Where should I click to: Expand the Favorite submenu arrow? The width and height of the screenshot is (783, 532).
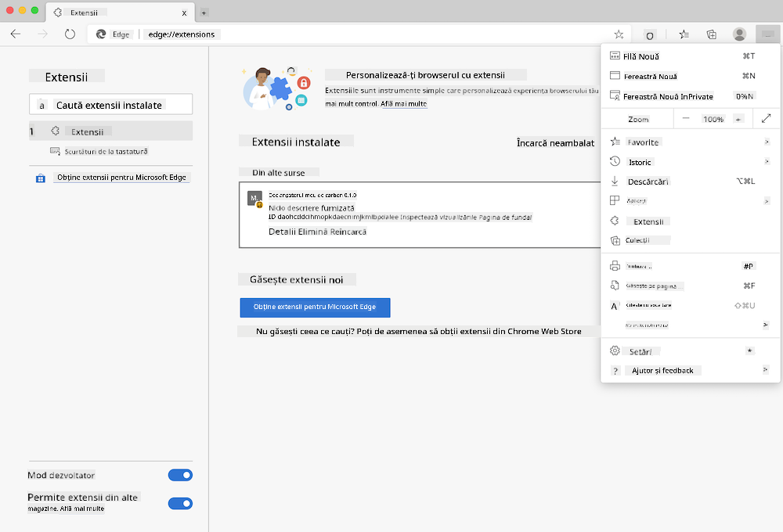pyautogui.click(x=765, y=142)
